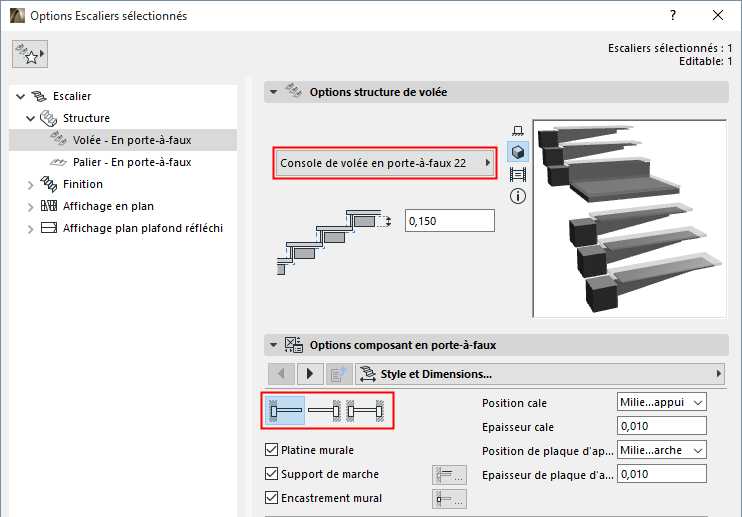Show info with the circled i icon
This screenshot has width=742, height=517.
[x=518, y=196]
